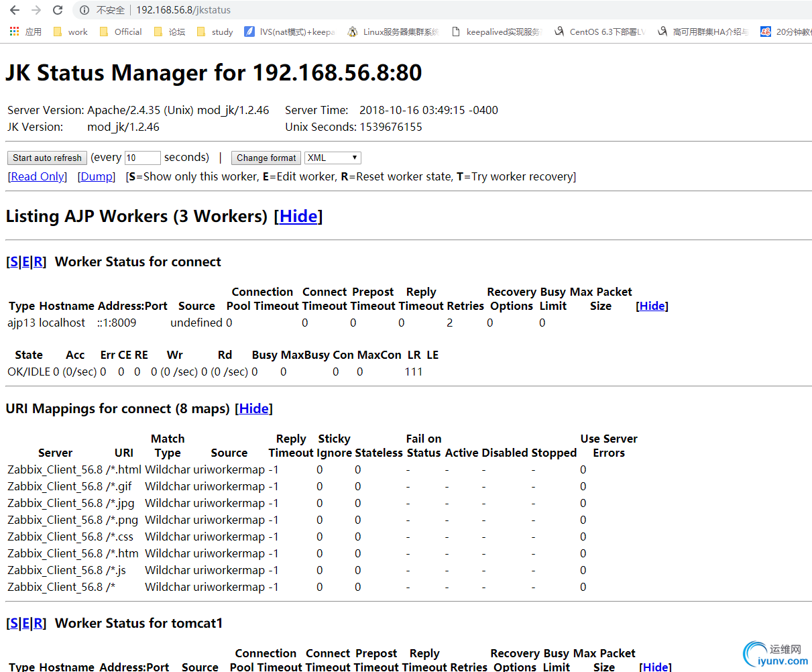Hide URI Mappings for connect
The width and height of the screenshot is (812, 672).
click(254, 408)
